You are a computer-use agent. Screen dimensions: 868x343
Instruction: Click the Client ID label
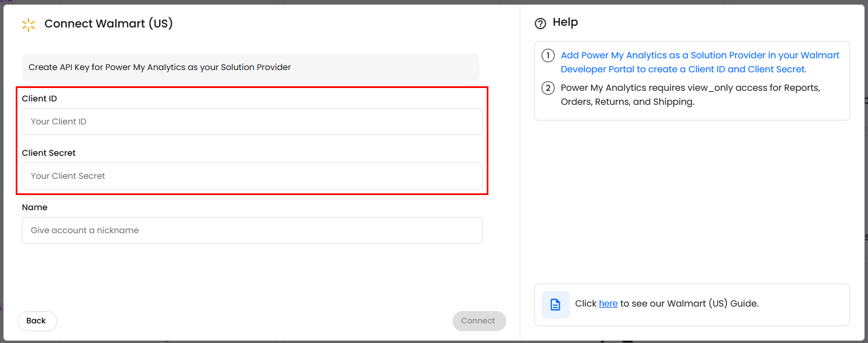39,99
